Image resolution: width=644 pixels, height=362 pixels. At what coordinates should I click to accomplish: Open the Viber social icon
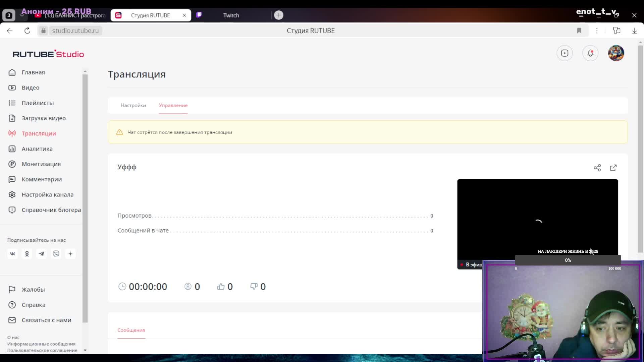(56, 254)
